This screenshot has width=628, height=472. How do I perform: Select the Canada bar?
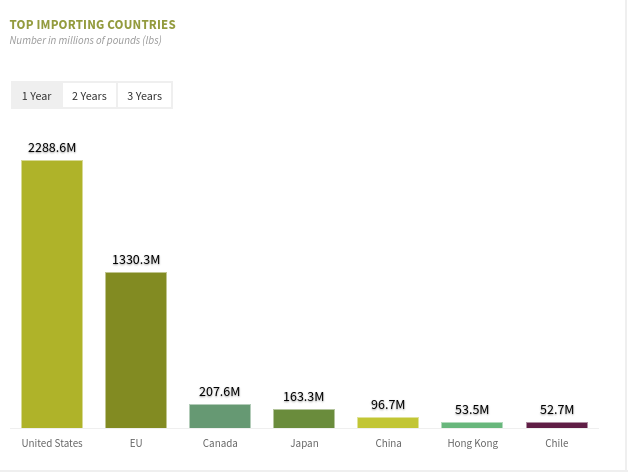coord(220,416)
